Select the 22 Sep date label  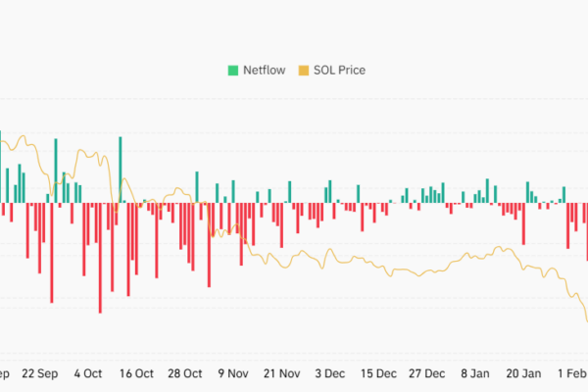pos(40,373)
